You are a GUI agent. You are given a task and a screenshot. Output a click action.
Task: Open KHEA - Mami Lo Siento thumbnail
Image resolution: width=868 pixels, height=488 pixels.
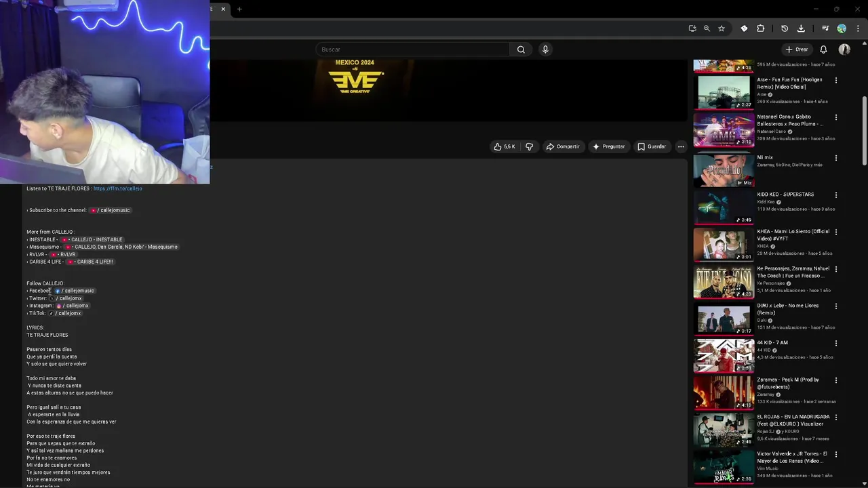tap(724, 245)
